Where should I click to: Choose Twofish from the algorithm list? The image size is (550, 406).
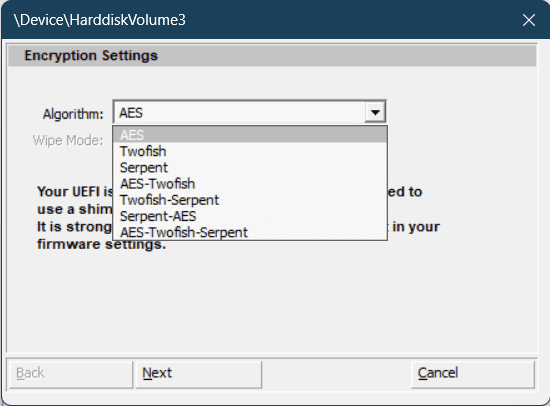click(250, 151)
